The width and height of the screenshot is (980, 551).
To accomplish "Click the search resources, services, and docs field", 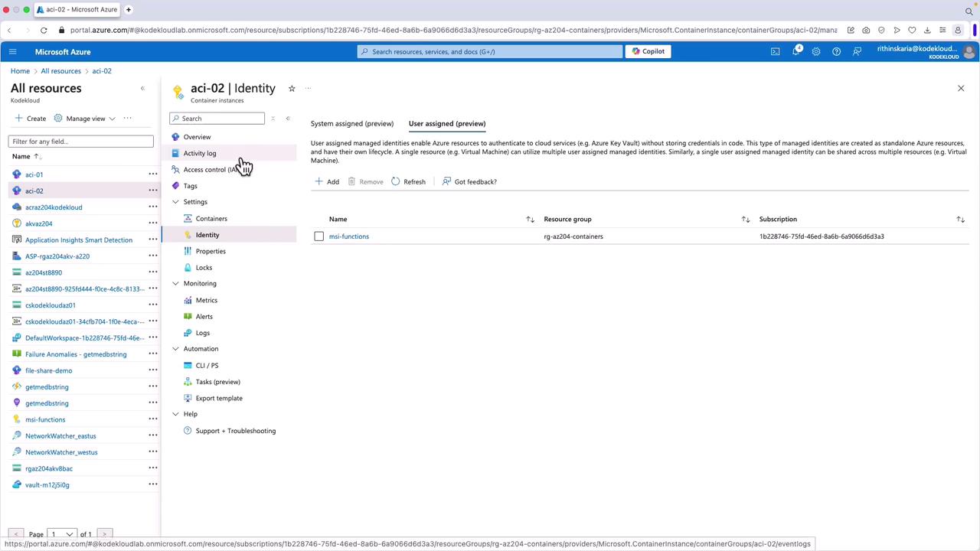I will point(490,51).
